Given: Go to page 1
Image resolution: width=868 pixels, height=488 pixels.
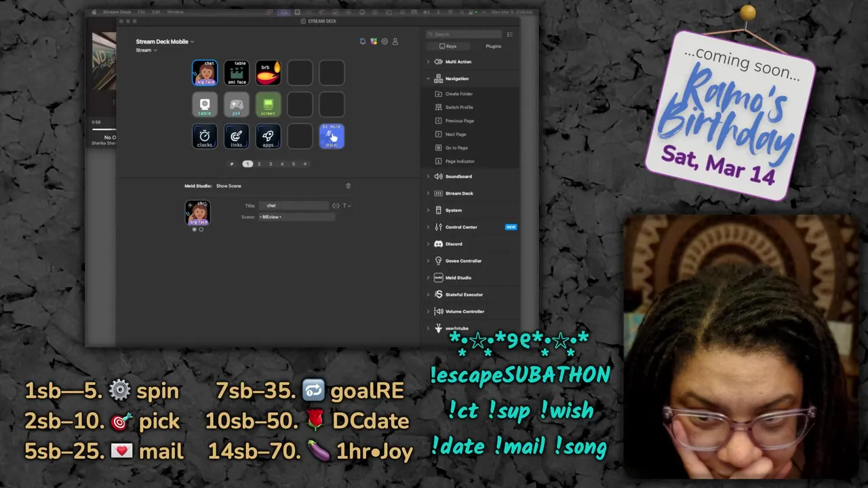Looking at the screenshot, I should click(248, 164).
